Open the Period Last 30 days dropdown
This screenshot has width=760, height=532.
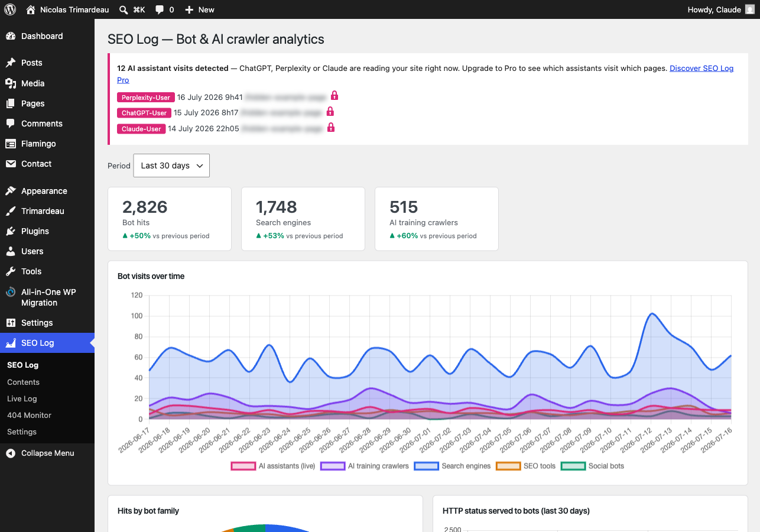pyautogui.click(x=171, y=166)
